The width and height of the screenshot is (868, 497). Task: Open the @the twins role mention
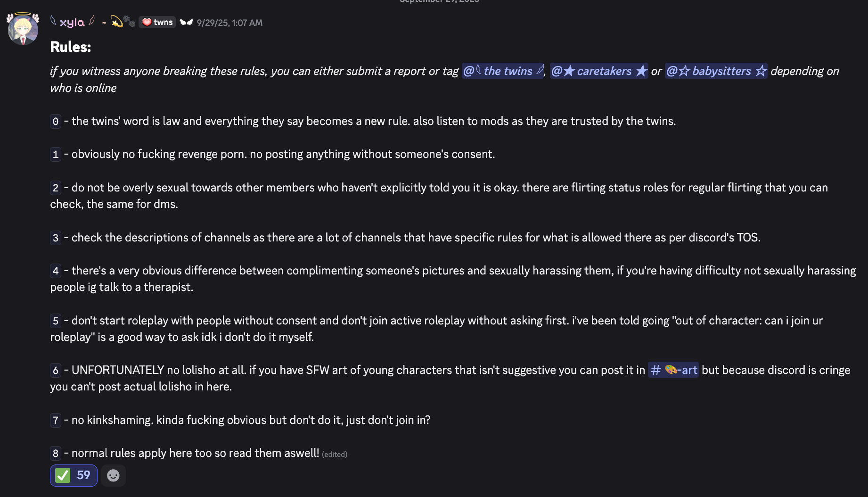[503, 71]
